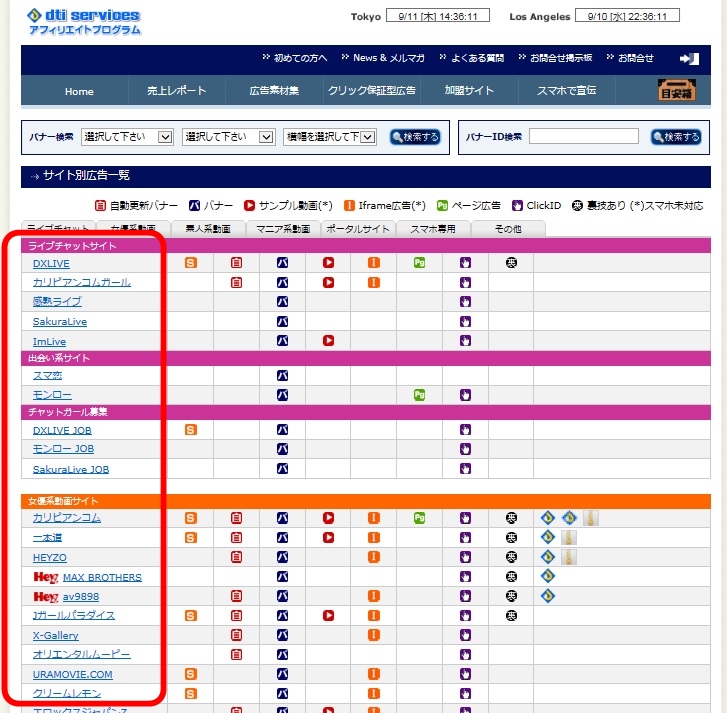Click the dti services logo
The image size is (727, 713).
84,22
